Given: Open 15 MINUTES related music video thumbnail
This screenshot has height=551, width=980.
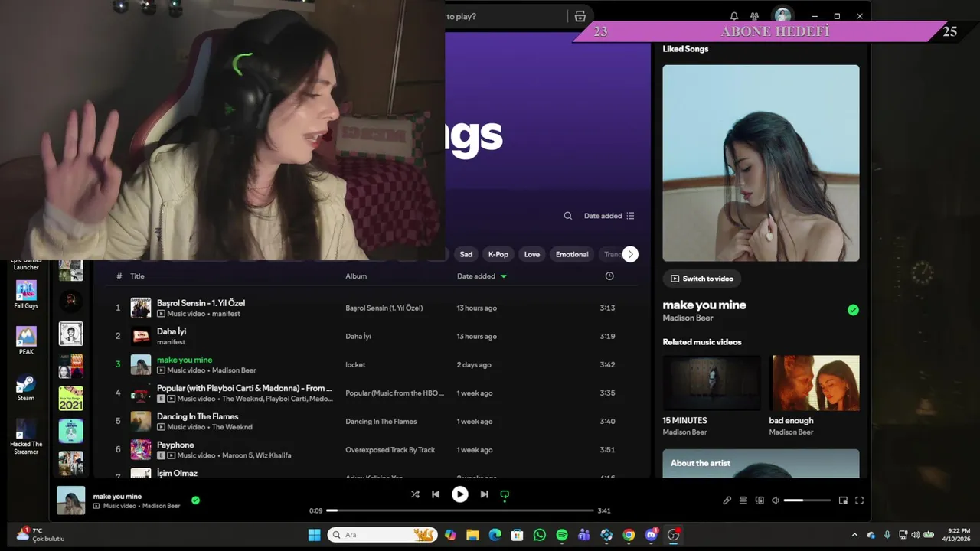Looking at the screenshot, I should point(712,383).
